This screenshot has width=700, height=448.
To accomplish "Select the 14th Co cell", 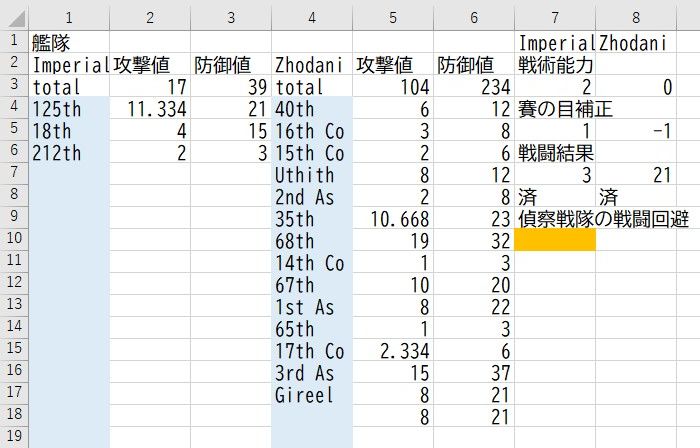I will pos(312,261).
